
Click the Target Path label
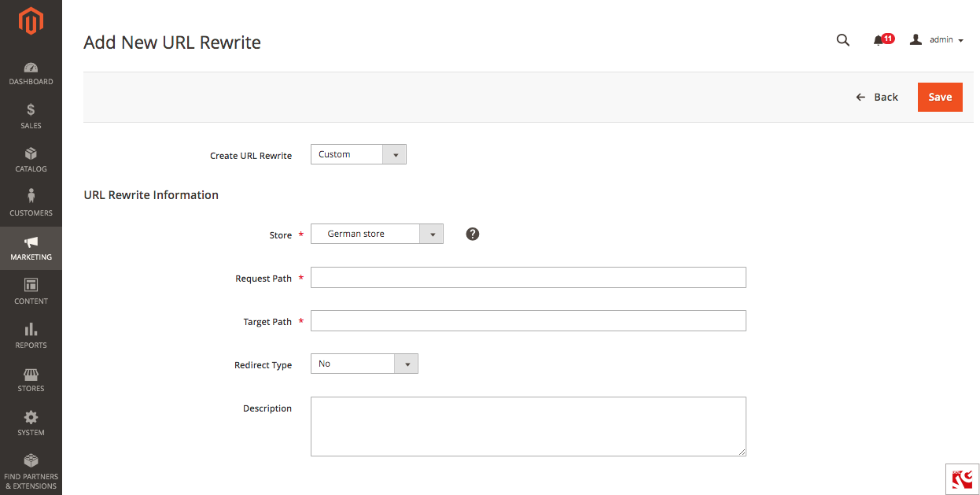tap(267, 322)
